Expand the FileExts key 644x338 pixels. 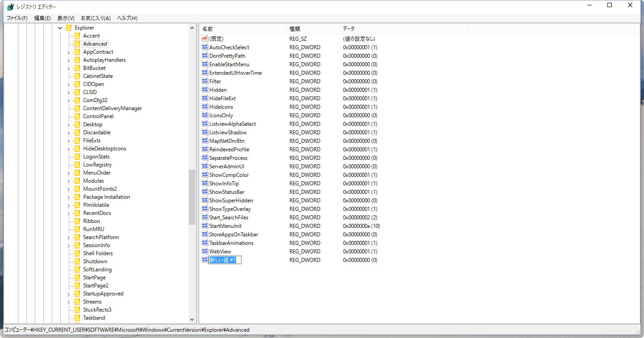(x=68, y=141)
